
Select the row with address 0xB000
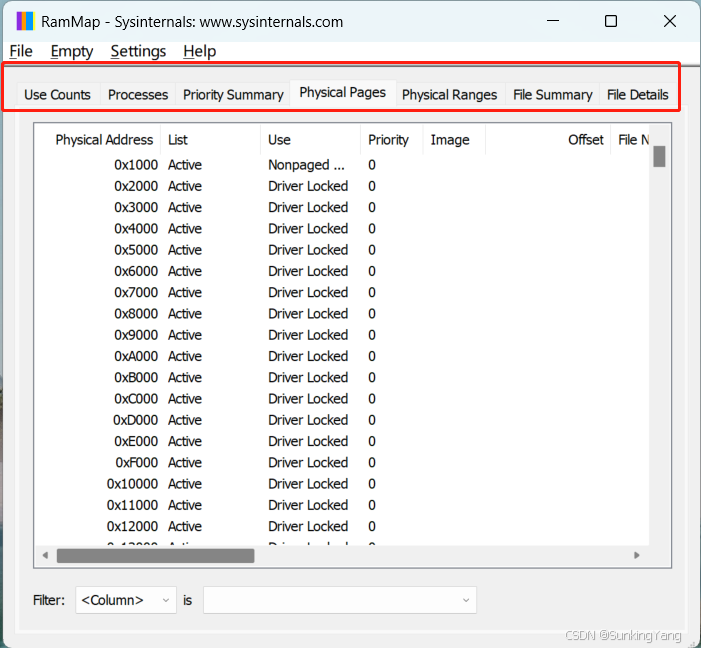tap(342, 377)
